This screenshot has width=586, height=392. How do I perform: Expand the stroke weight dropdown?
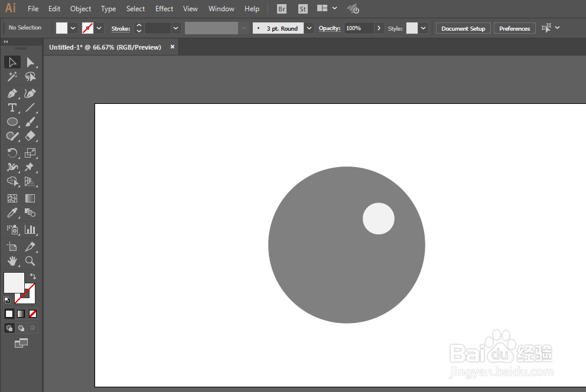click(x=175, y=28)
